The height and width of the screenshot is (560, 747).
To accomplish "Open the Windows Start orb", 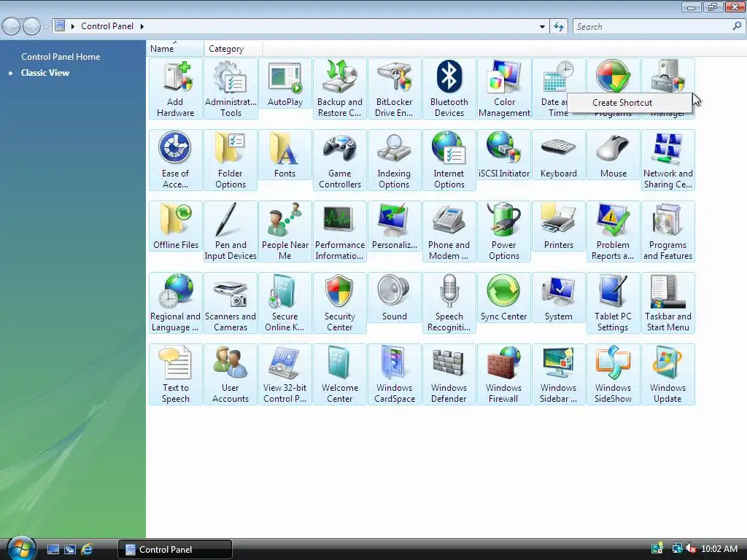I will (x=21, y=548).
